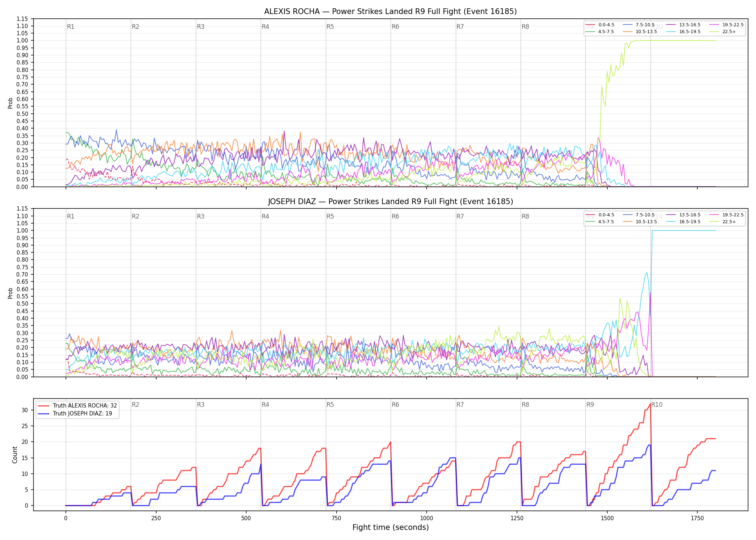This screenshot has width=756, height=540.
Task: Click the Prob y-axis label of the DIAZ chart
Action: [10, 293]
